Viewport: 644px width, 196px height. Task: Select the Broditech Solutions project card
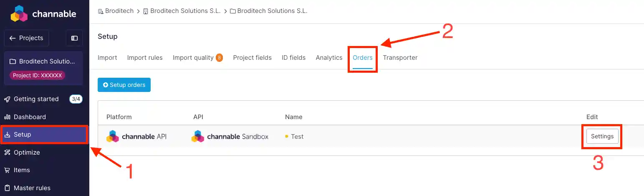pyautogui.click(x=43, y=68)
